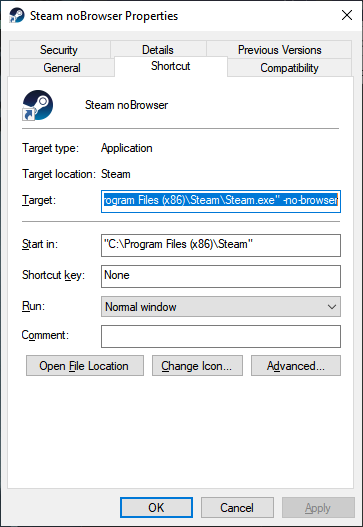Click the Change Icon button

point(197,366)
